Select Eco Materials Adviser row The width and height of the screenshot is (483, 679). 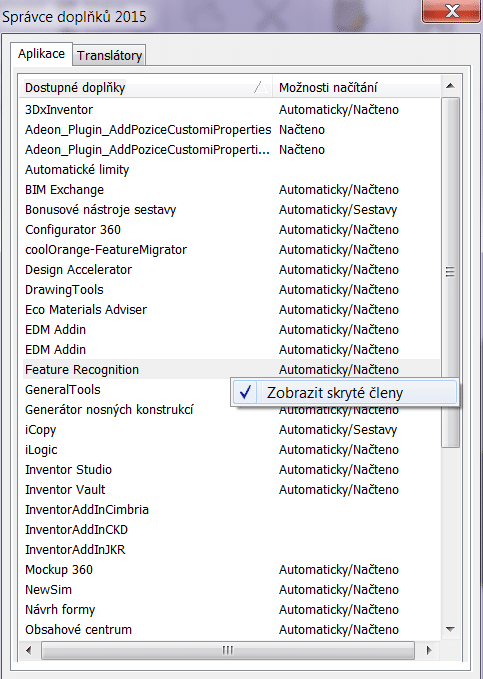pyautogui.click(x=230, y=309)
